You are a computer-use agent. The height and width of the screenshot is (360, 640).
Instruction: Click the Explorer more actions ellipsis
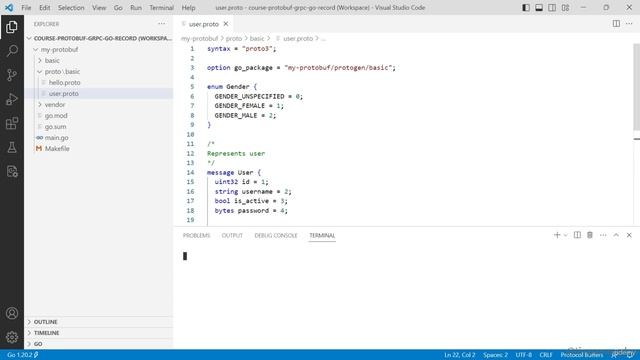[162, 24]
